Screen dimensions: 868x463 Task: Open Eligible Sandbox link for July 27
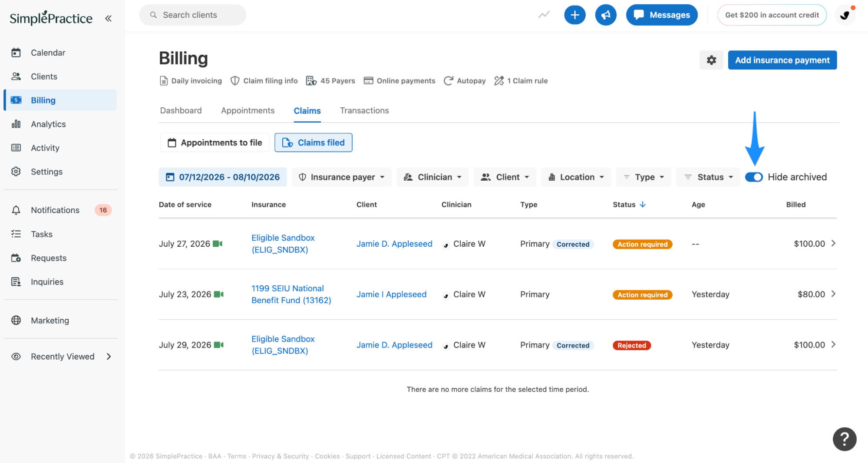[x=283, y=244]
